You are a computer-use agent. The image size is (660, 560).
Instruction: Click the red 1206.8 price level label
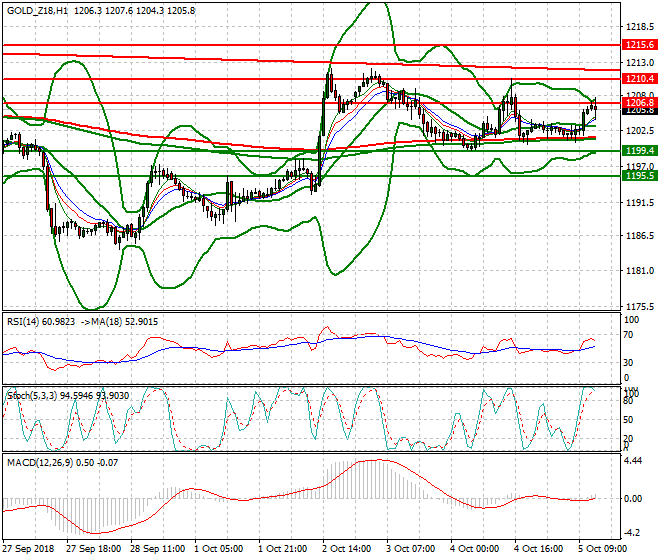(x=637, y=102)
